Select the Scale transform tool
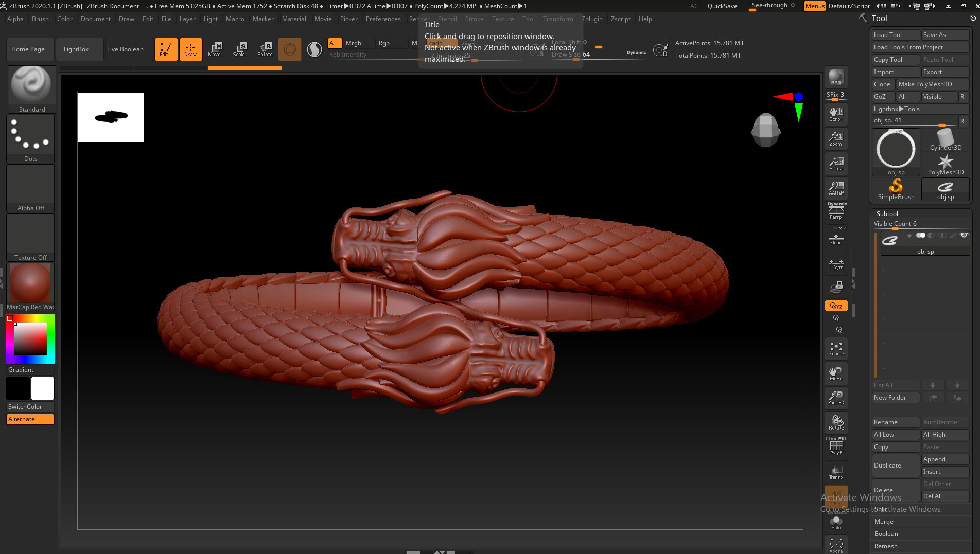The image size is (980, 554). [x=239, y=49]
